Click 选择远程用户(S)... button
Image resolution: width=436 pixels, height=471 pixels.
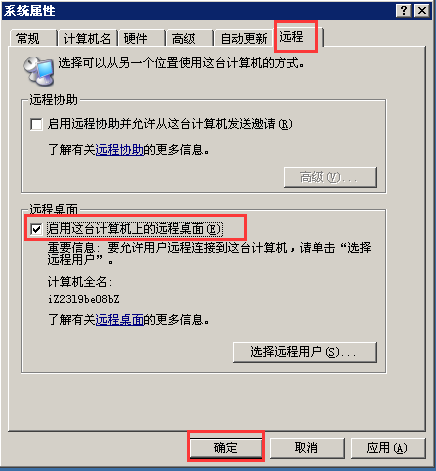pos(305,352)
